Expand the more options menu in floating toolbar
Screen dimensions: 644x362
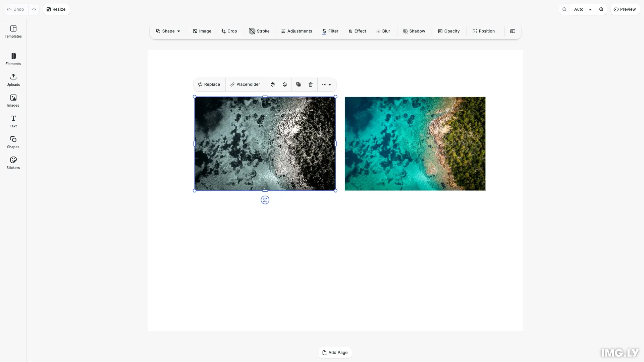point(326,84)
